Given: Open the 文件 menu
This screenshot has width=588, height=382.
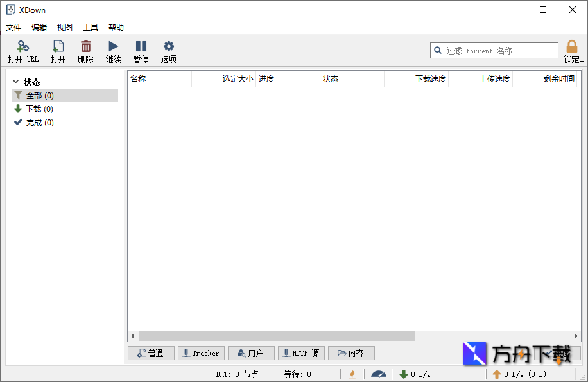Looking at the screenshot, I should coord(13,27).
